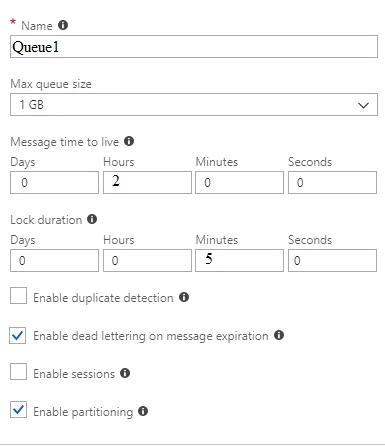Show info for Enable duplicate detection
The image size is (385, 446).
(184, 297)
